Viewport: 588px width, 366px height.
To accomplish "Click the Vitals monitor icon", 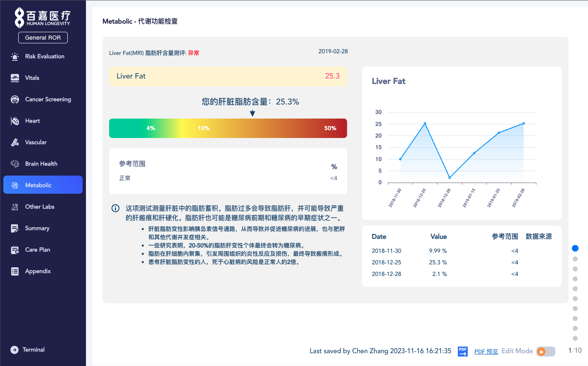I will (15, 78).
